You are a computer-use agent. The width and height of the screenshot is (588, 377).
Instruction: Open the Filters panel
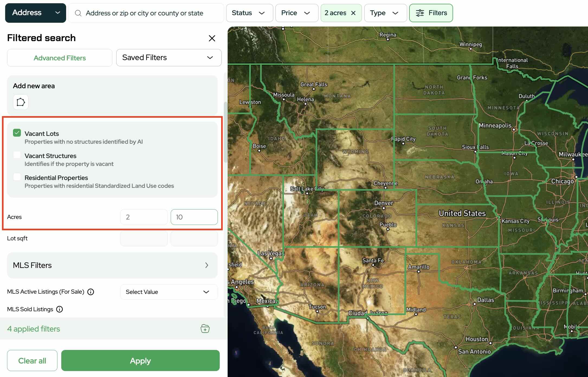431,13
